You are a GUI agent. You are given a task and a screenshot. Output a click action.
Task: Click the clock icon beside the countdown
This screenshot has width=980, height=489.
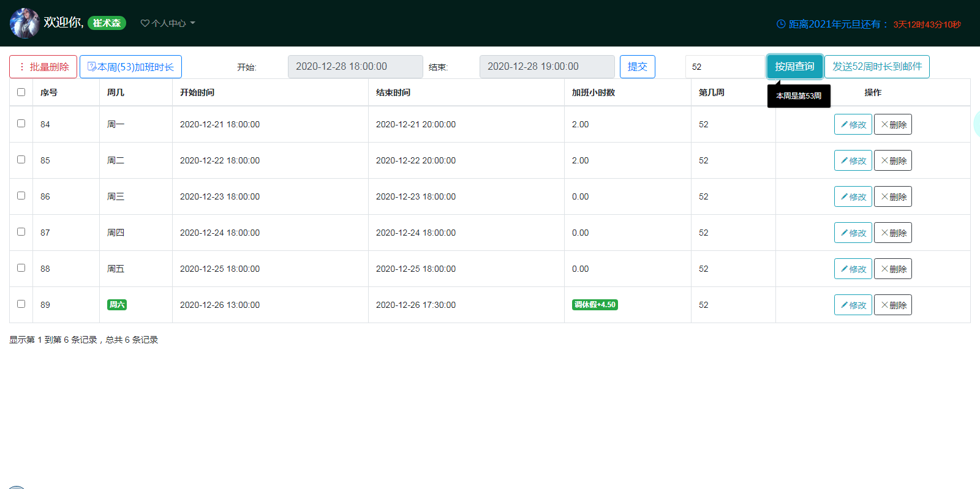pyautogui.click(x=781, y=24)
